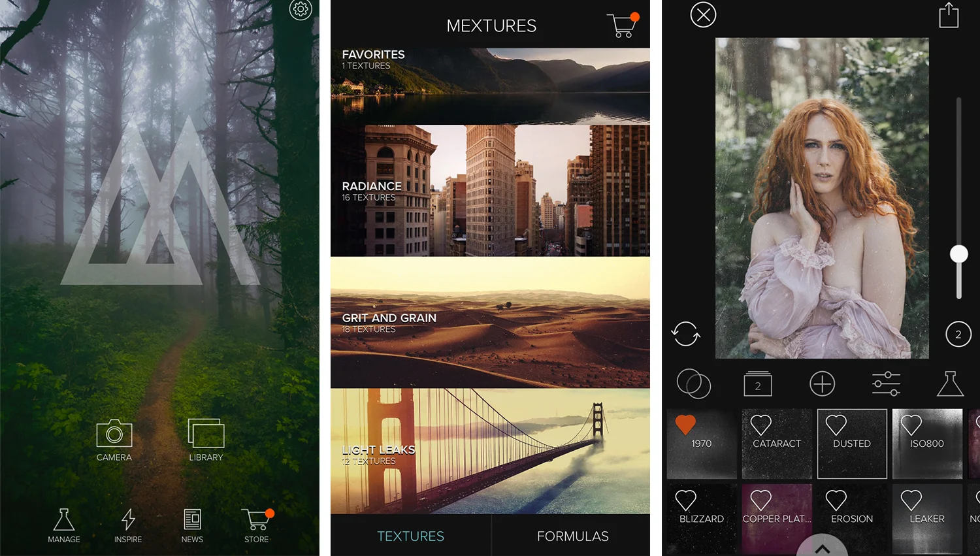Screen dimensions: 980x556
Task: Tap the rotate texture icon
Action: pos(685,334)
